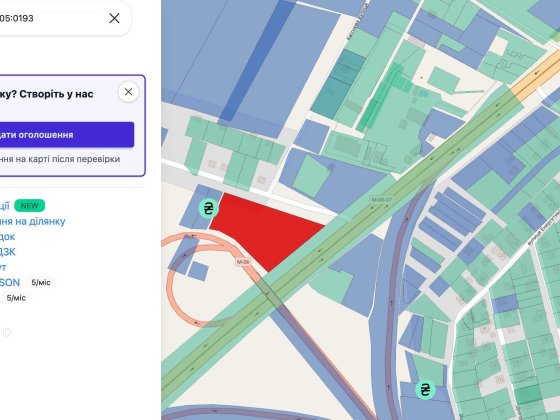Viewport: 560px width, 420px height.
Task: Open the link ending in "док"
Action: tap(8, 237)
